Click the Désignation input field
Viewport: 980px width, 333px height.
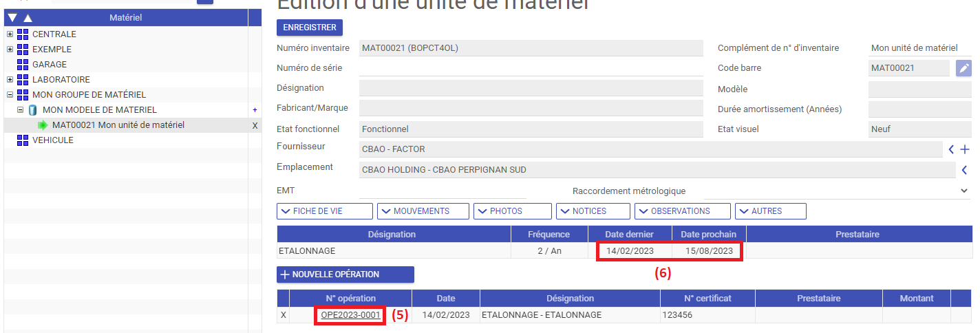(x=531, y=88)
